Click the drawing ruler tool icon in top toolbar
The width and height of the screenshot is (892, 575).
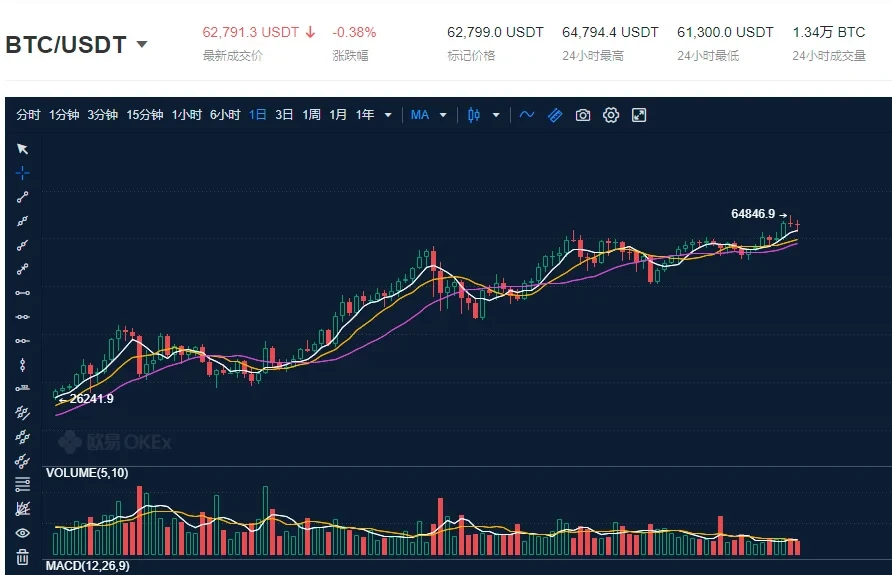(x=555, y=115)
